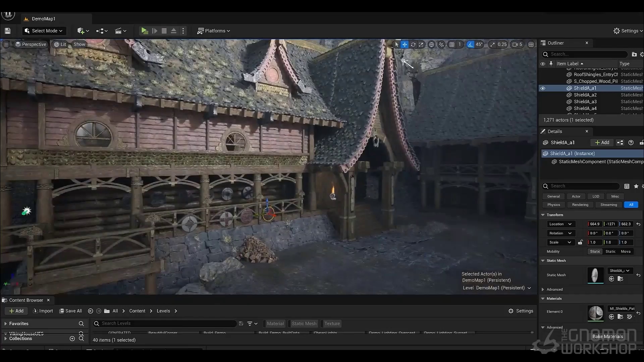Screen dimensions: 644x362
Task: Open the Select Mode dropdown
Action: (44, 31)
